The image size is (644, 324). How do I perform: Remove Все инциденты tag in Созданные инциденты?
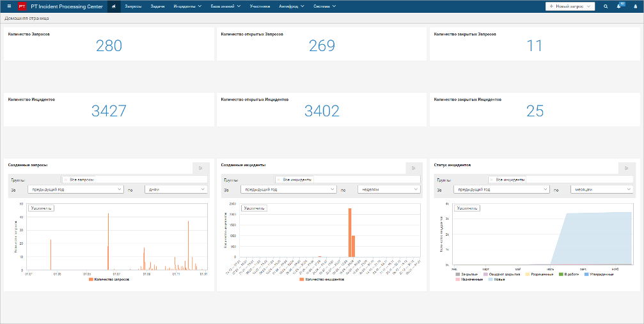pyautogui.click(x=278, y=180)
